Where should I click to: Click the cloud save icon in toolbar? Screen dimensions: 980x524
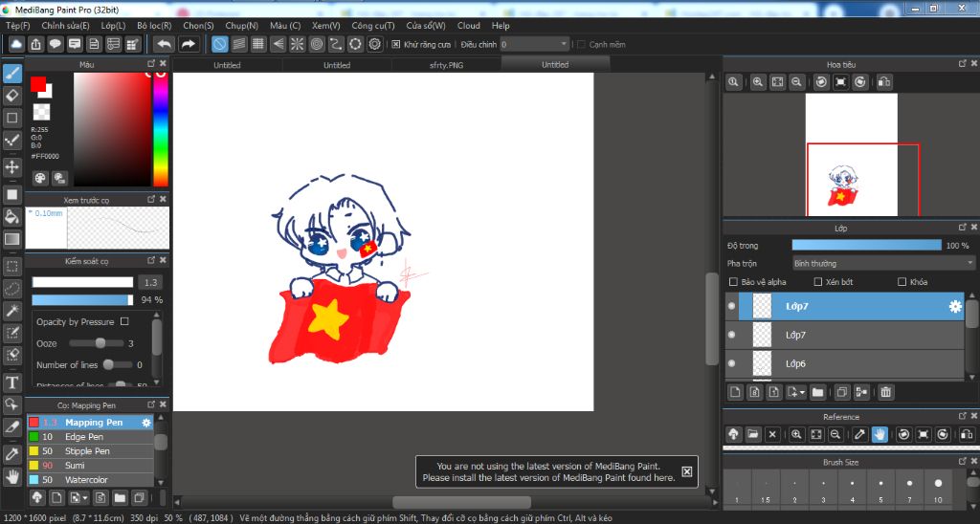click(x=17, y=44)
